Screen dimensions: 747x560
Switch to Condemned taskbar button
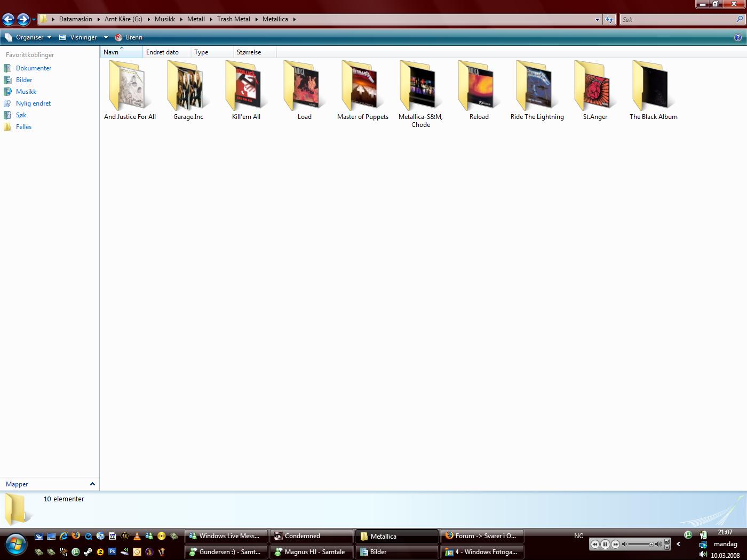click(312, 536)
